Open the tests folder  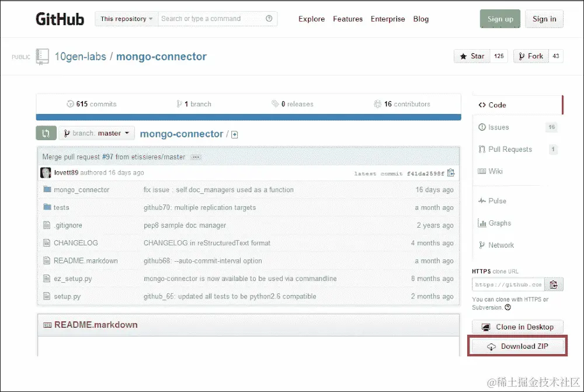(x=61, y=207)
